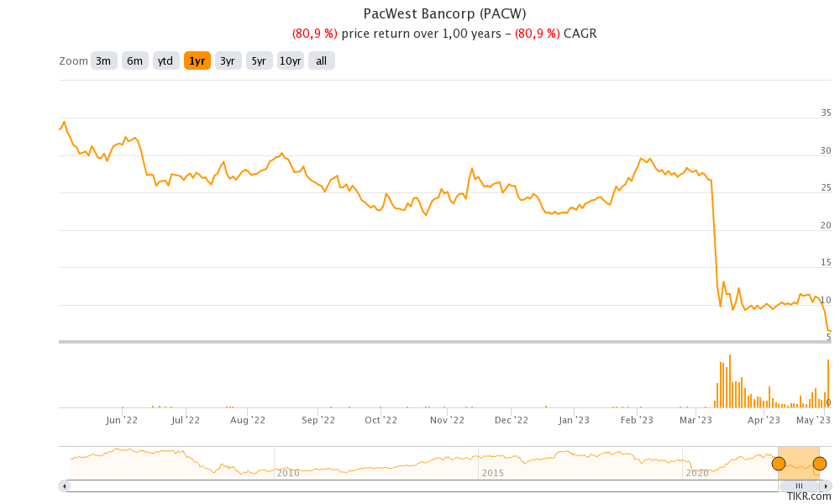
Task: Click the Dec '22 x-axis label
Action: 512,420
